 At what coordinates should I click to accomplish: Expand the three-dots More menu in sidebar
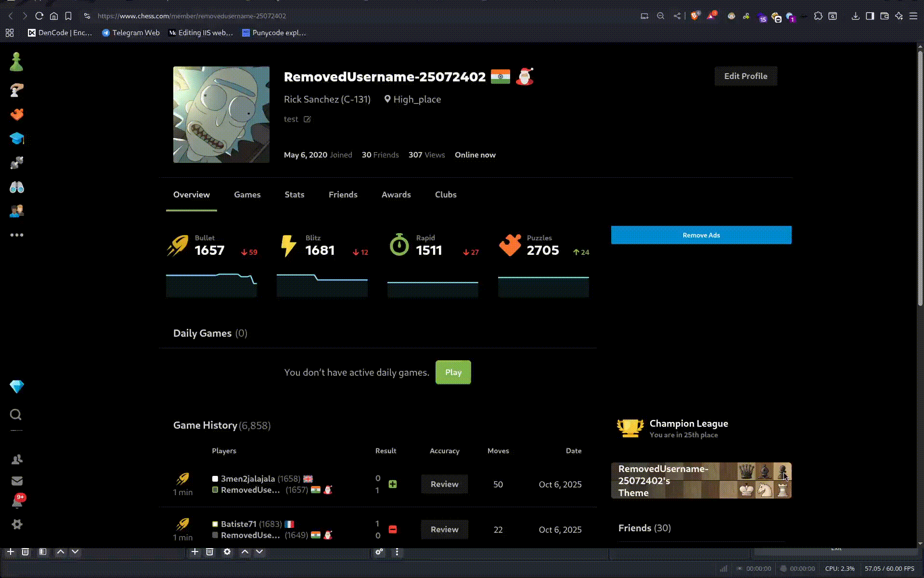17,235
